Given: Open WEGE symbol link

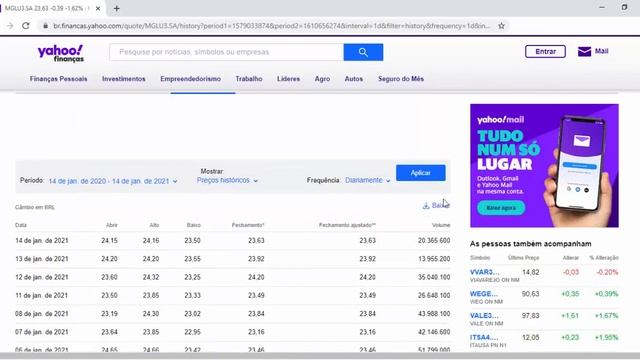Looking at the screenshot, I should coord(484,293).
